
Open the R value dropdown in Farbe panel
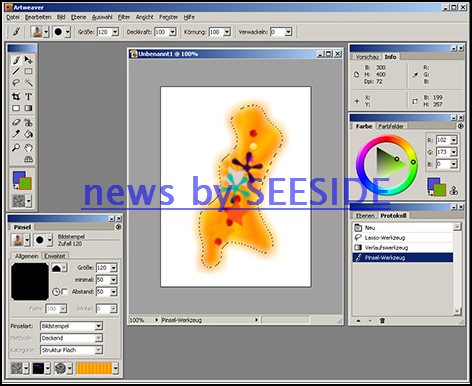(454, 140)
